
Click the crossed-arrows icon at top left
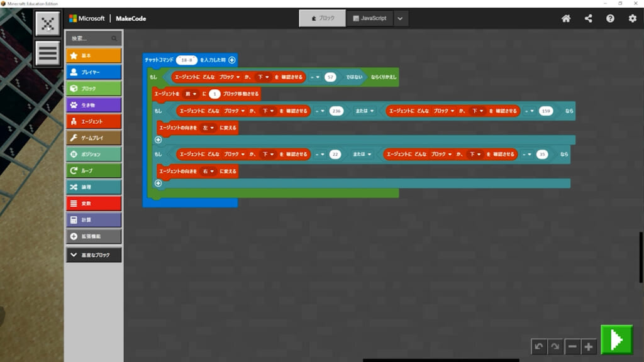(x=48, y=24)
